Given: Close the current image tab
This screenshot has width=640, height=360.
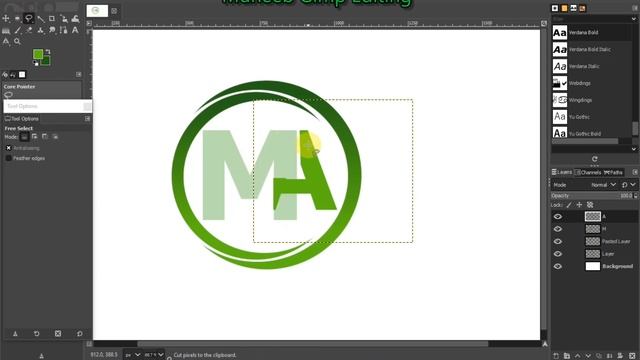Looking at the screenshot, I should point(114,11).
